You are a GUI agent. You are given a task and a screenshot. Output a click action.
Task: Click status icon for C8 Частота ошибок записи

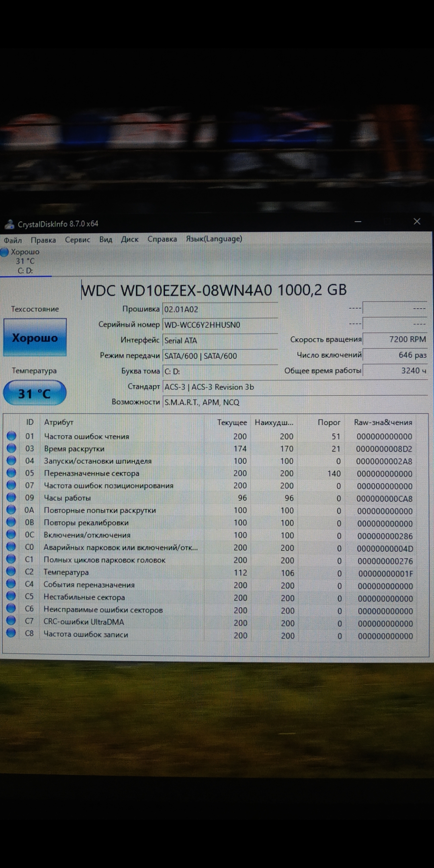(x=11, y=633)
